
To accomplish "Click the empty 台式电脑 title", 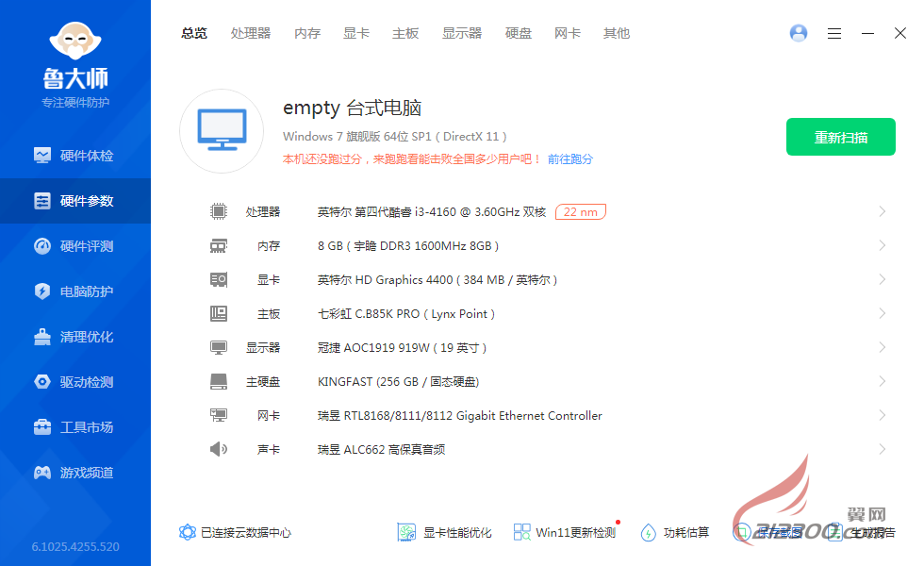I will (353, 108).
